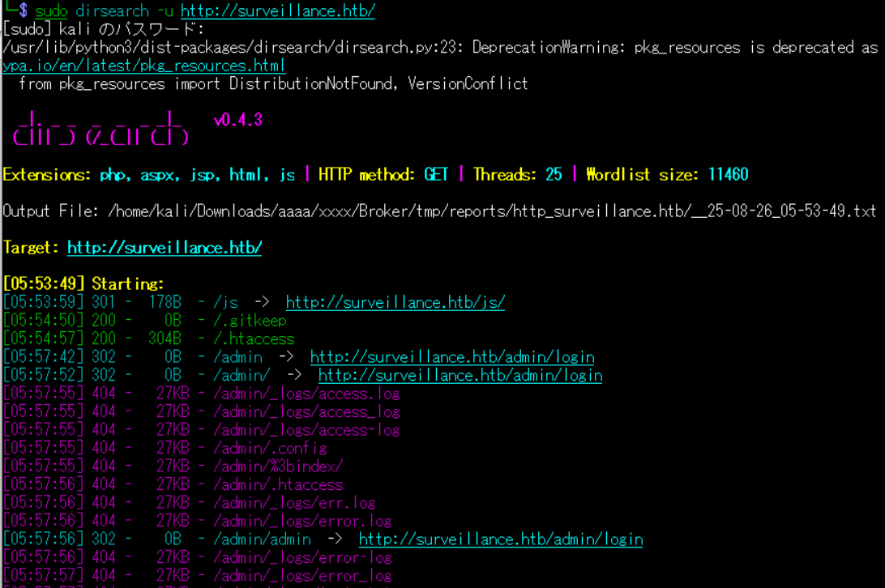Open the Target surveillance.htb URL

coord(164,248)
